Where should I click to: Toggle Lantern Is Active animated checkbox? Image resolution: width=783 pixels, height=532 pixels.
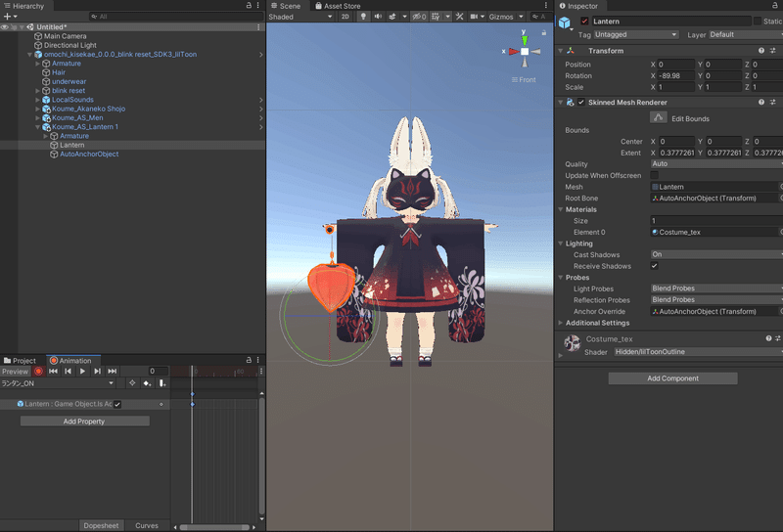tap(117, 404)
